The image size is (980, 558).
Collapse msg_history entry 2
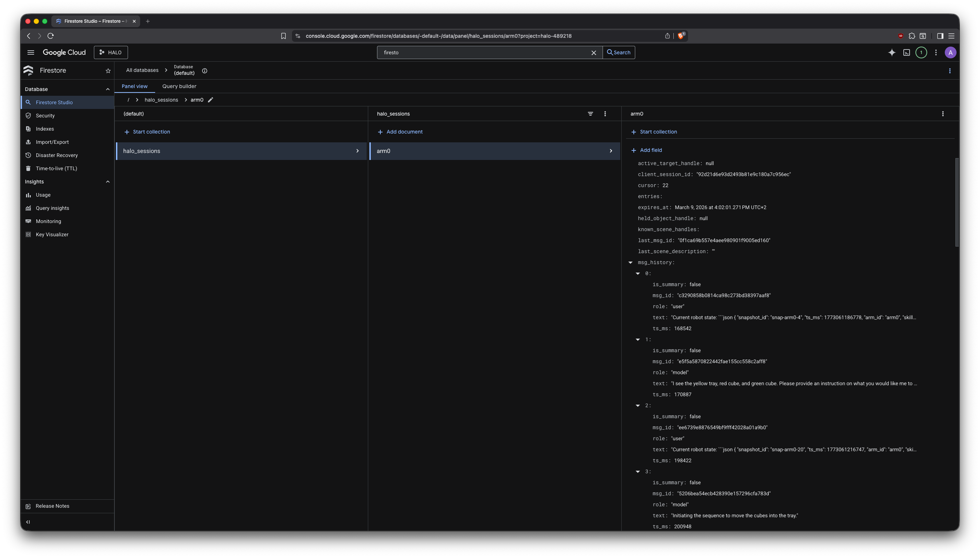pos(637,405)
